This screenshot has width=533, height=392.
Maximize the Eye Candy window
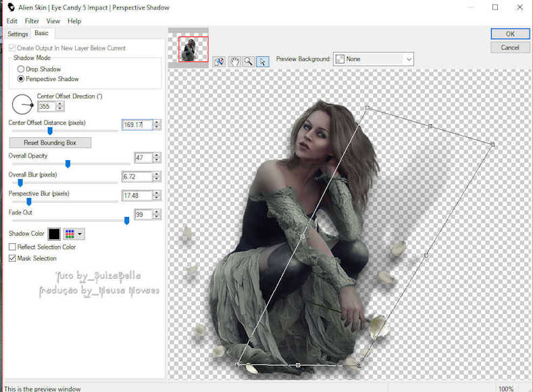pos(495,7)
